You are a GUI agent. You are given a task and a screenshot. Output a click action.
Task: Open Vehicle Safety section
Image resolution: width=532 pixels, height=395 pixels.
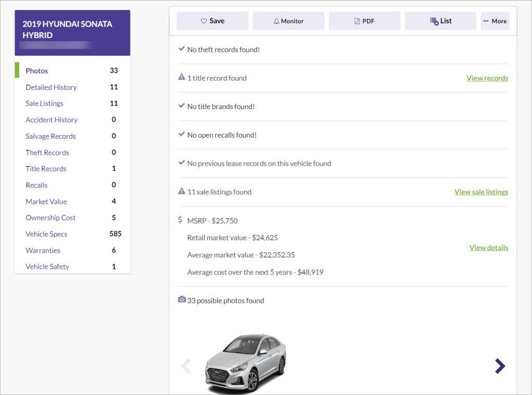point(47,267)
